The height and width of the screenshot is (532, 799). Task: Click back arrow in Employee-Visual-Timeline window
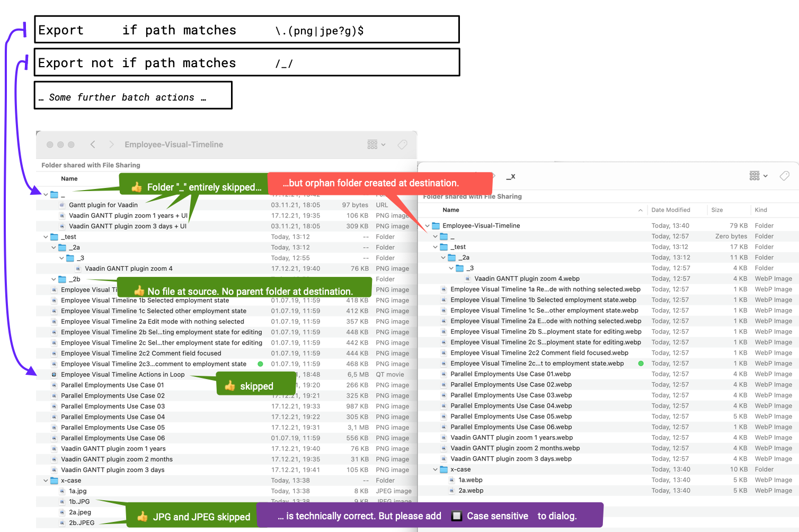93,145
